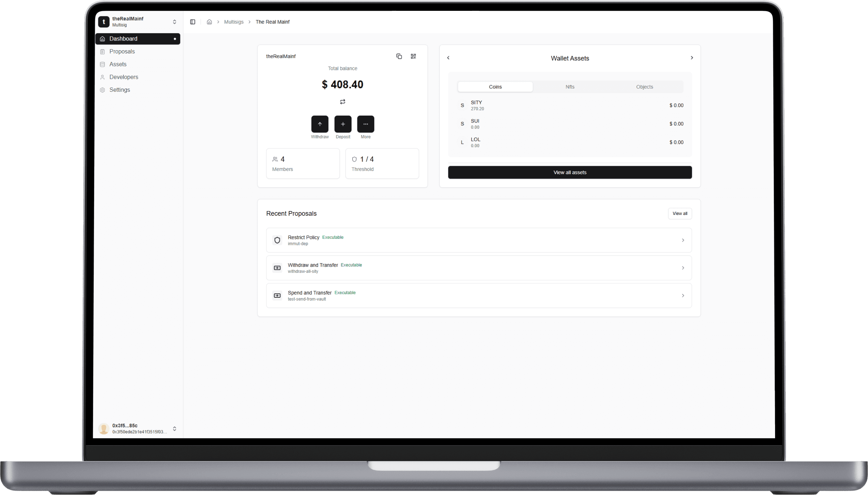Screen dimensions: 868x495
Task: Switch to the Objects tab
Action: coord(644,87)
